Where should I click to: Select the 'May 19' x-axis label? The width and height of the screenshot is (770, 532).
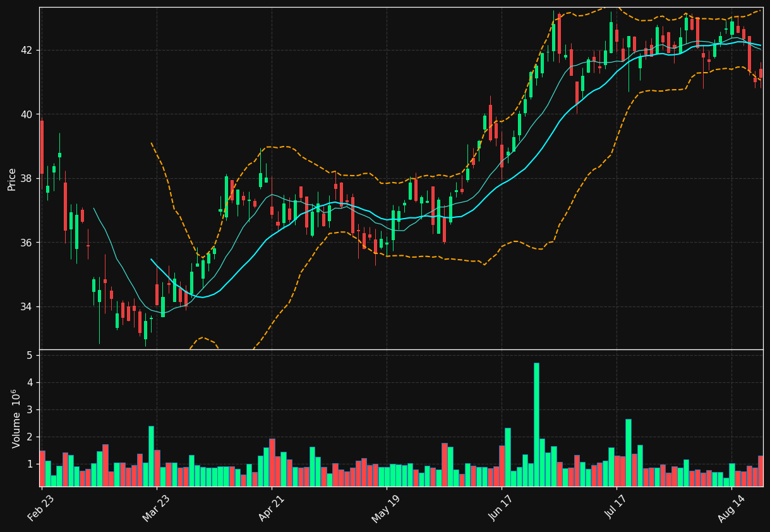click(x=385, y=508)
